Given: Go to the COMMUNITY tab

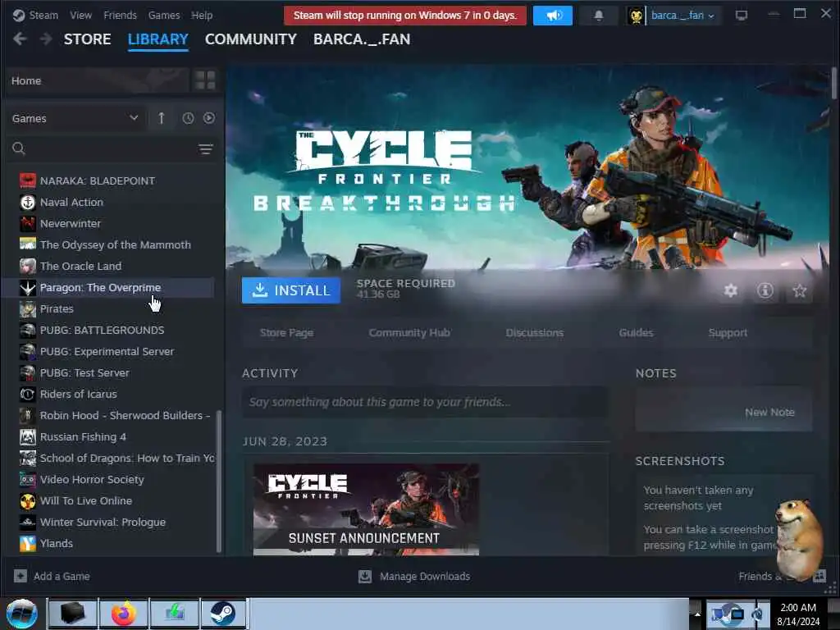Looking at the screenshot, I should (x=251, y=39).
